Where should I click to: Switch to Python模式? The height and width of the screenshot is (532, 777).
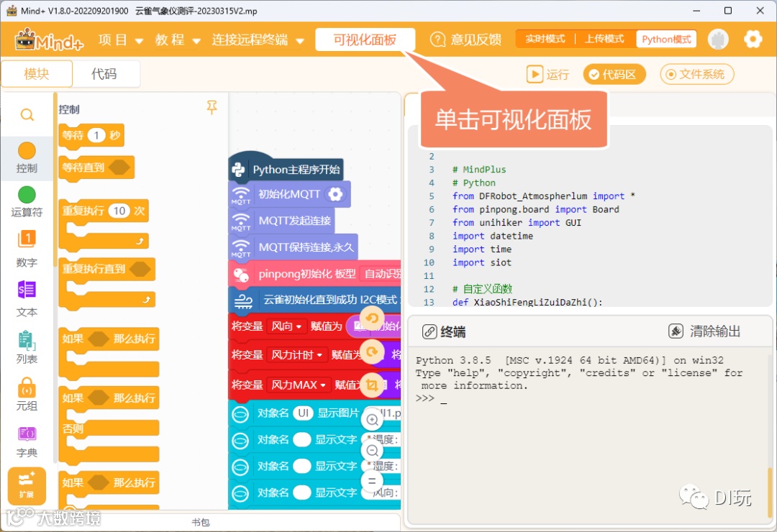pos(666,39)
